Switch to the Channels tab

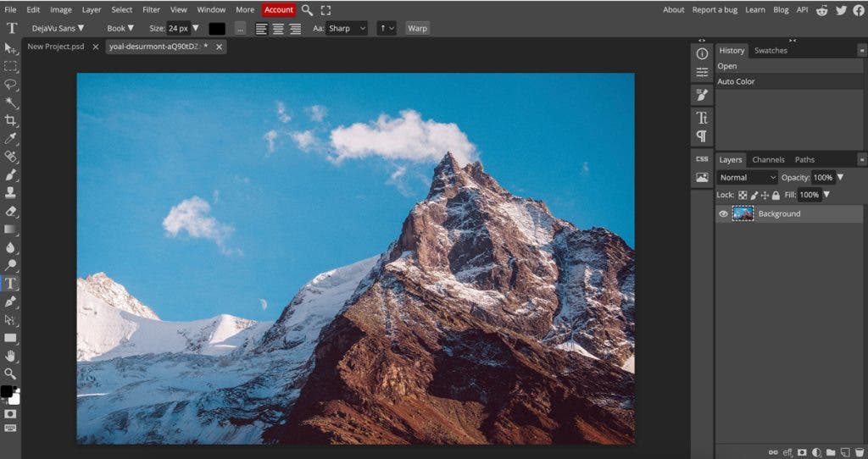[x=768, y=159]
